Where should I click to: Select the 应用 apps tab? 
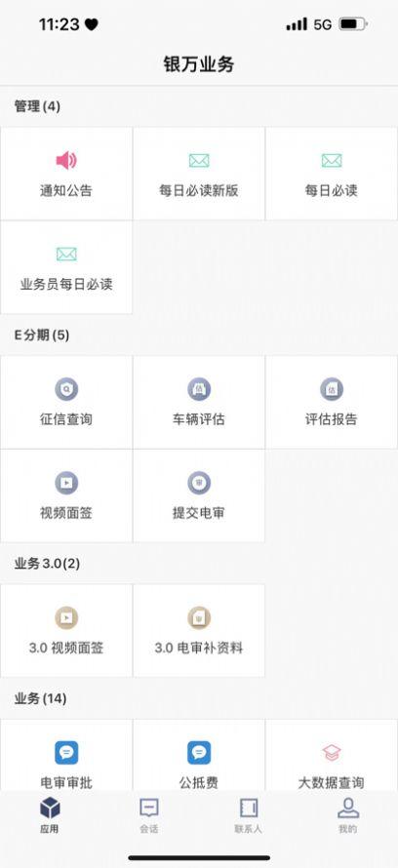click(50, 815)
